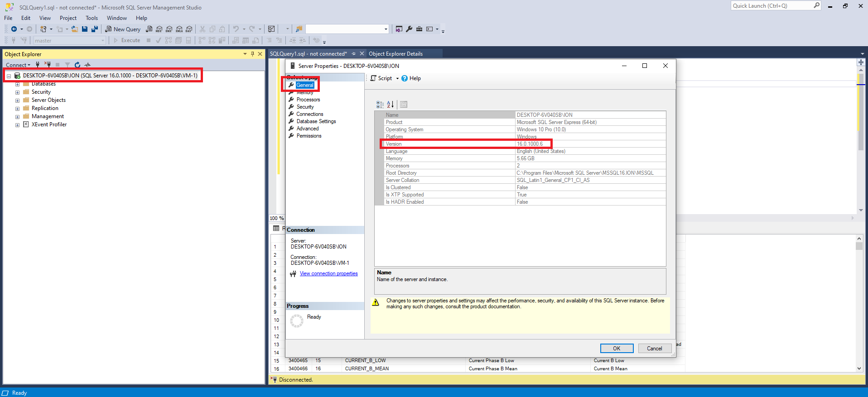This screenshot has height=397, width=868.
Task: Open a new MDX query
Action: pyautogui.click(x=159, y=29)
